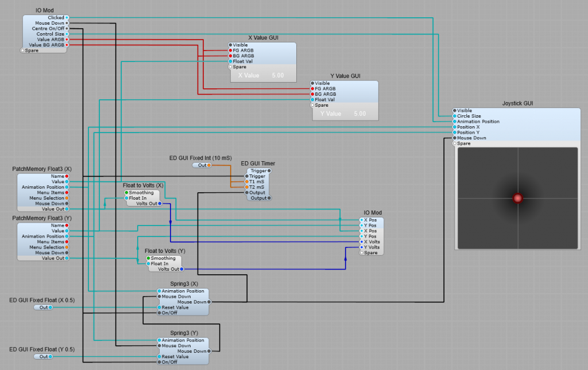Click Out pin of ED GUI Fixed Float (Y 0.5)
The image size is (588, 370).
point(51,357)
